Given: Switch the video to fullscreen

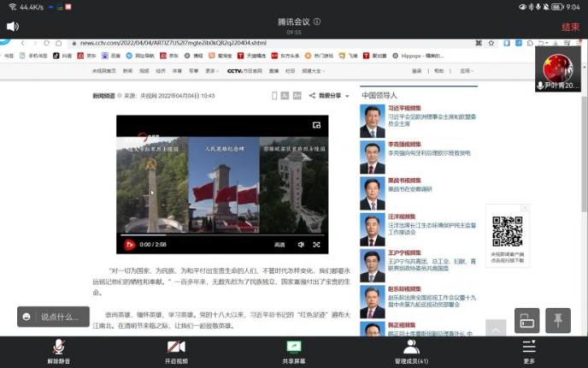Looking at the screenshot, I should tap(316, 245).
